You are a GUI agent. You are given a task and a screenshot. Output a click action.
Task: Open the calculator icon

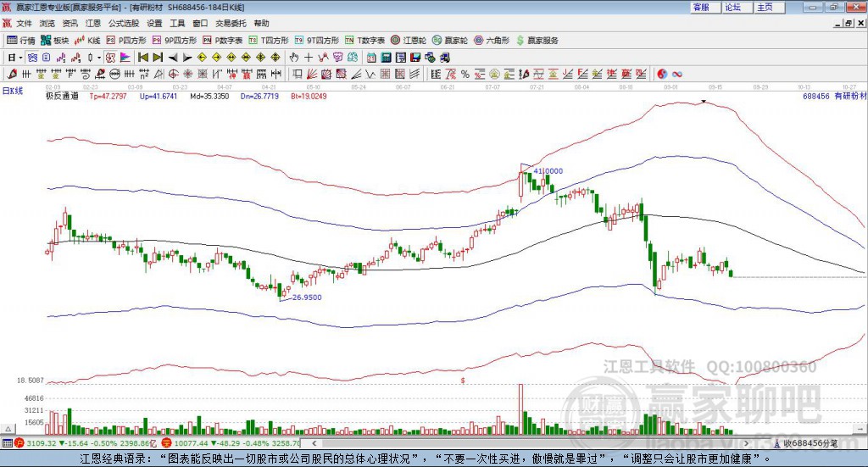point(386,58)
